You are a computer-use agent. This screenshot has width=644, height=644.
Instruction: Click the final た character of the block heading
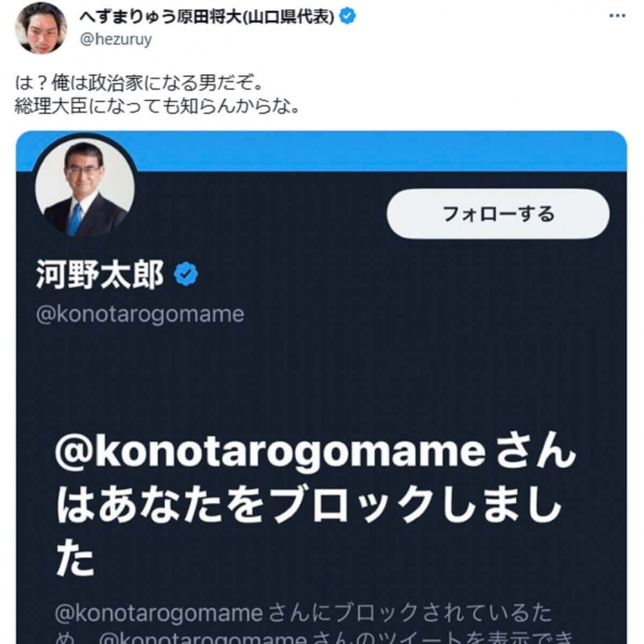click(75, 560)
